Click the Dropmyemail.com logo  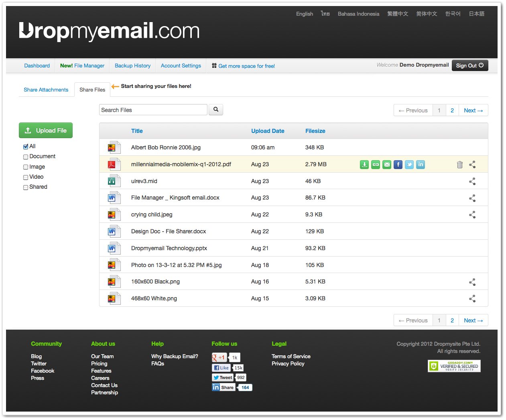tap(109, 31)
